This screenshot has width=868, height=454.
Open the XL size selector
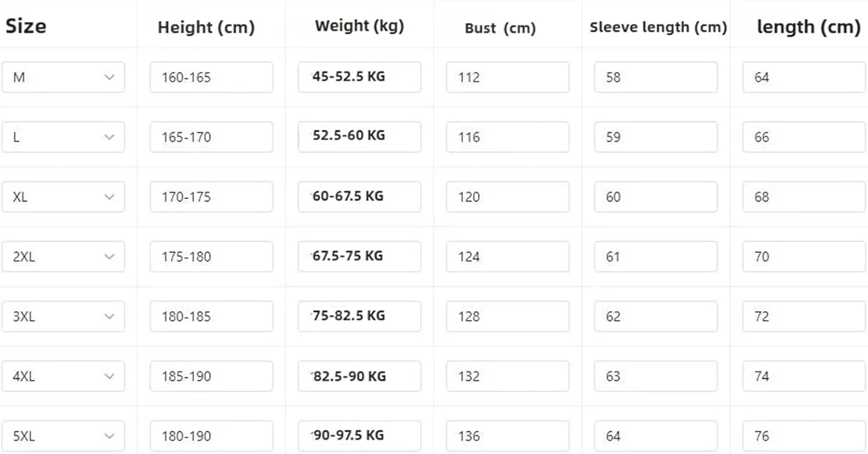[x=63, y=197]
